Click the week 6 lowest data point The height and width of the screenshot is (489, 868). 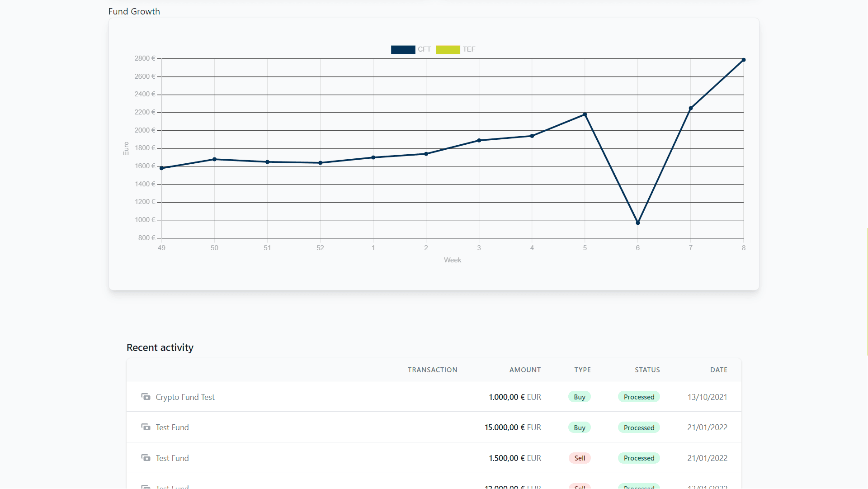(x=637, y=223)
